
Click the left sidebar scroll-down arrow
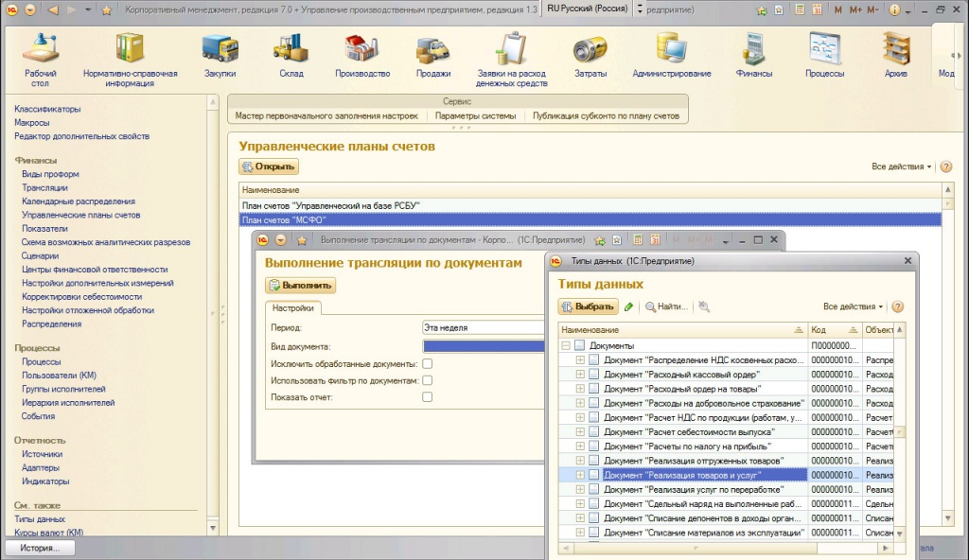(213, 529)
